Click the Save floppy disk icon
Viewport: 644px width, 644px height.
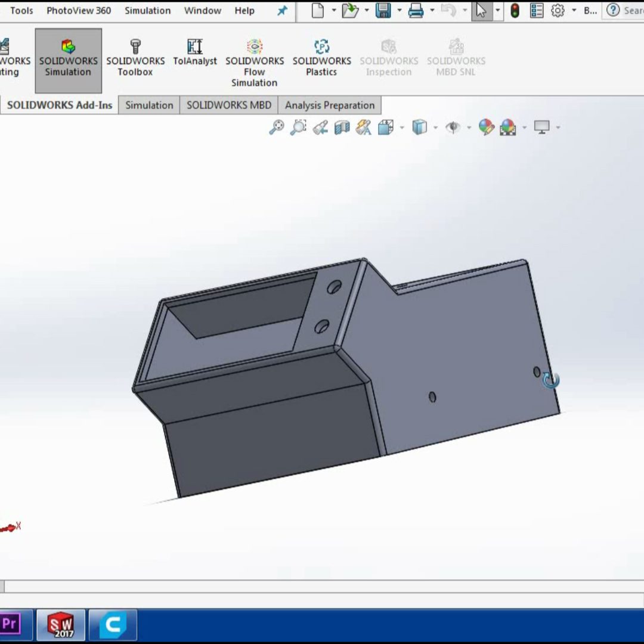tap(382, 11)
